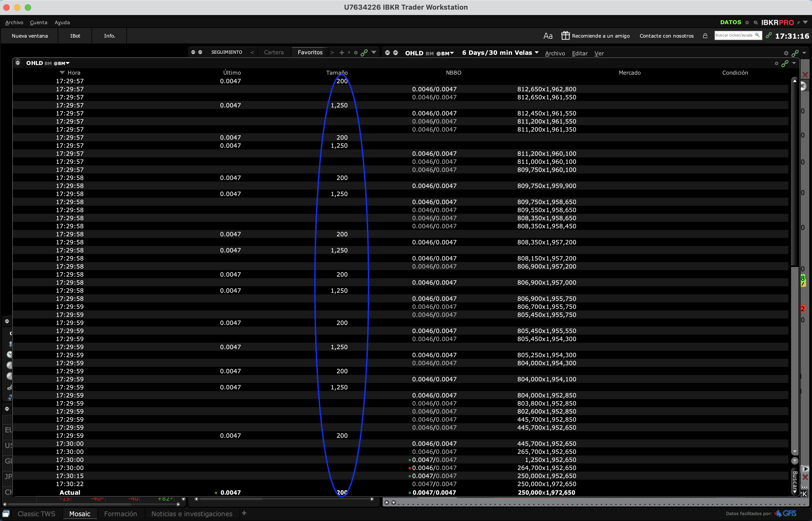This screenshot has height=521, width=812.
Task: Click the first round button of the chart panel
Action: 387,53
